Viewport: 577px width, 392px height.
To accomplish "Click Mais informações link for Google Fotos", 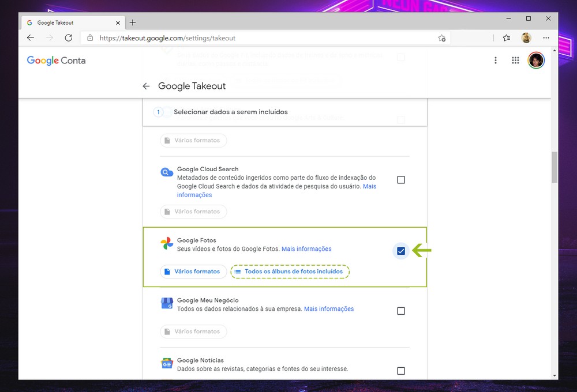I will (x=306, y=249).
